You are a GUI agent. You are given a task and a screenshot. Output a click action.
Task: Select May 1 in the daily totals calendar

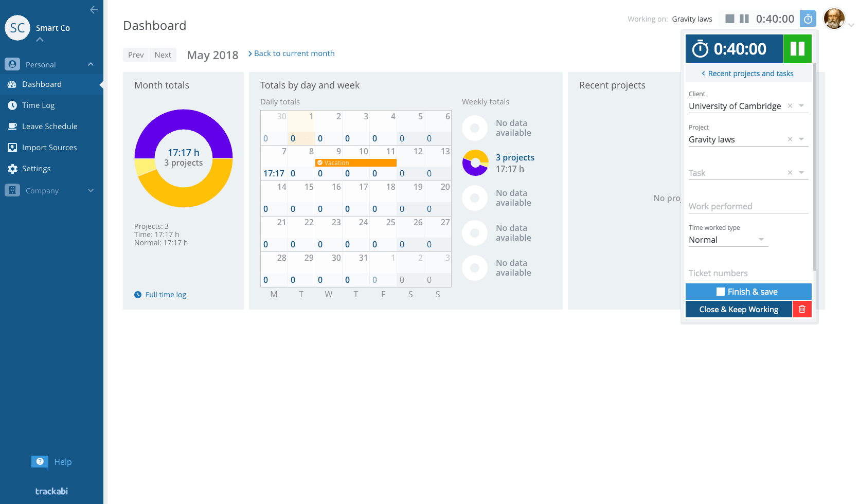[x=301, y=128]
